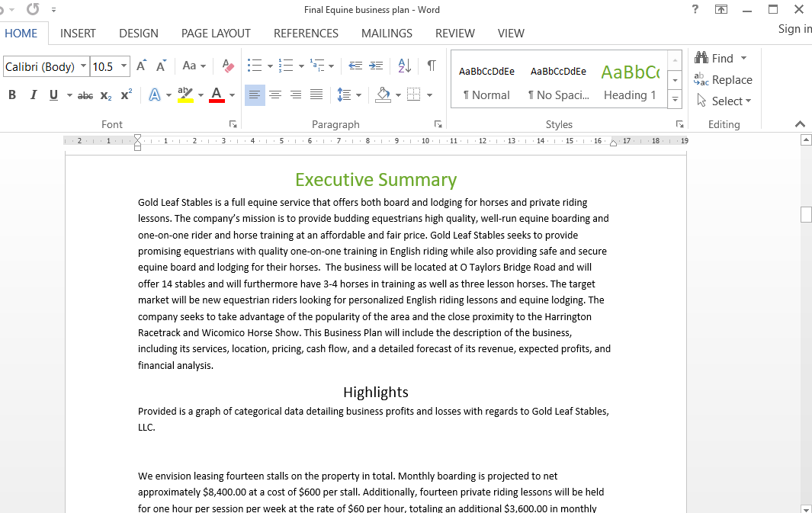
Task: Click Find in Editing group
Action: pyautogui.click(x=714, y=58)
